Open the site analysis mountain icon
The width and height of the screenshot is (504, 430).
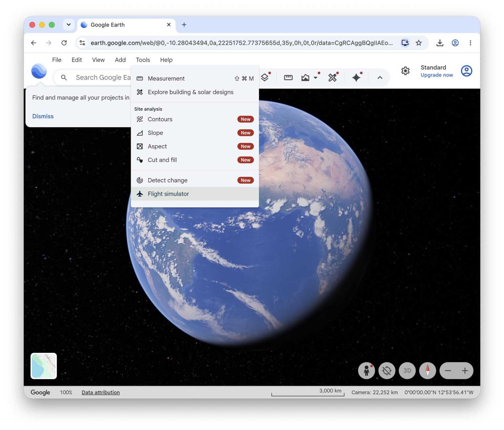pos(305,77)
